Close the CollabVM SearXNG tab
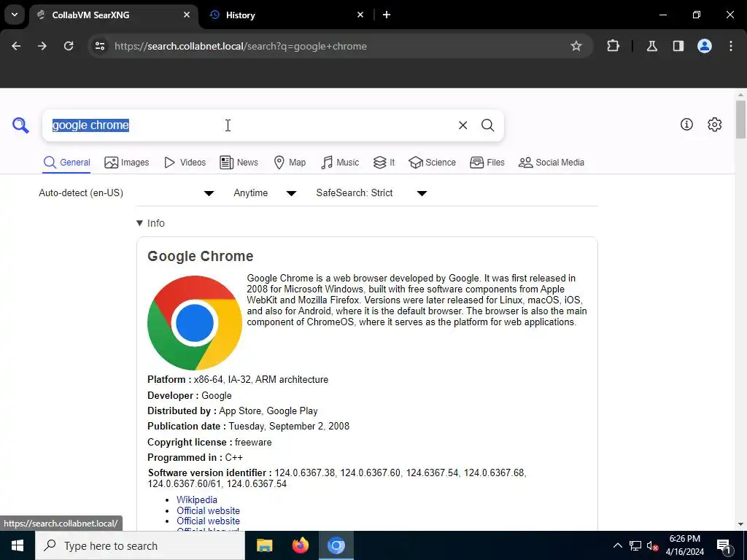This screenshot has width=747, height=560. (x=187, y=15)
